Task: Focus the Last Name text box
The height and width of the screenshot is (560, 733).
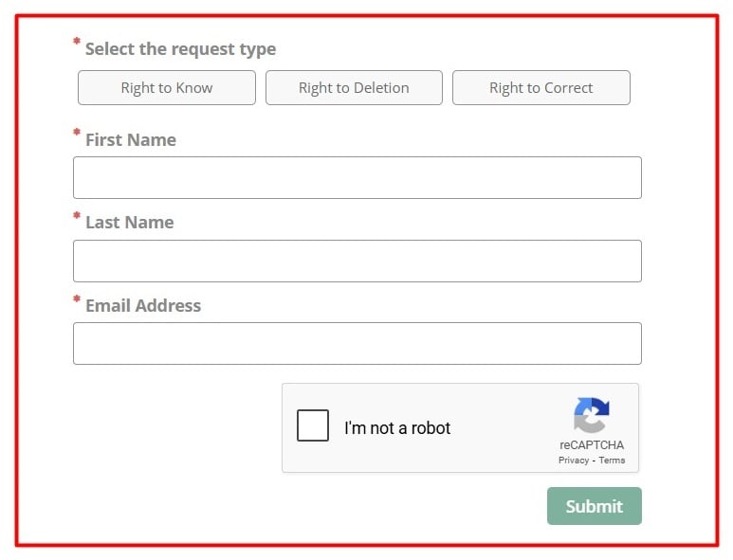Action: (x=357, y=261)
